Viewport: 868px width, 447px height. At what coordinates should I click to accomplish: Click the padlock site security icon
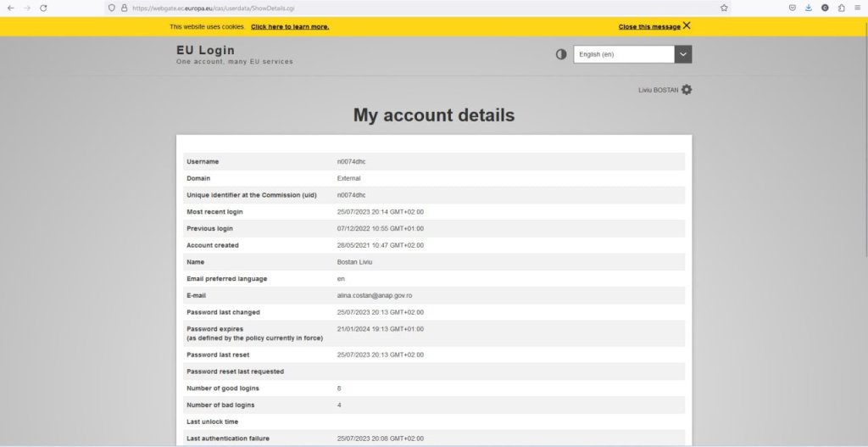(124, 8)
